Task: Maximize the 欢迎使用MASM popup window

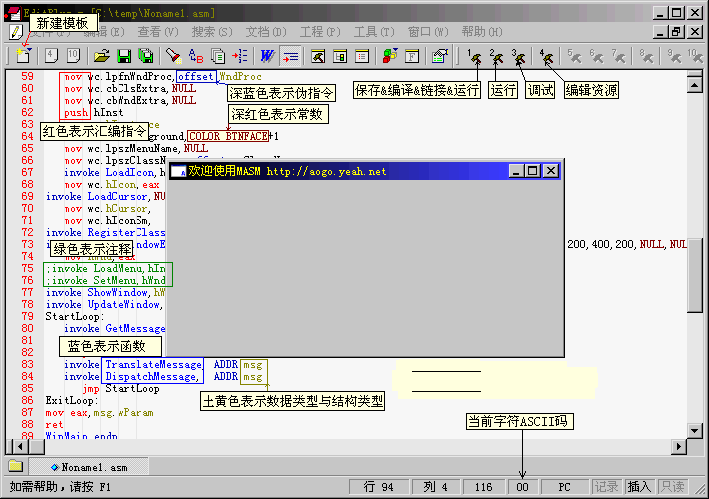Action: pyautogui.click(x=533, y=170)
